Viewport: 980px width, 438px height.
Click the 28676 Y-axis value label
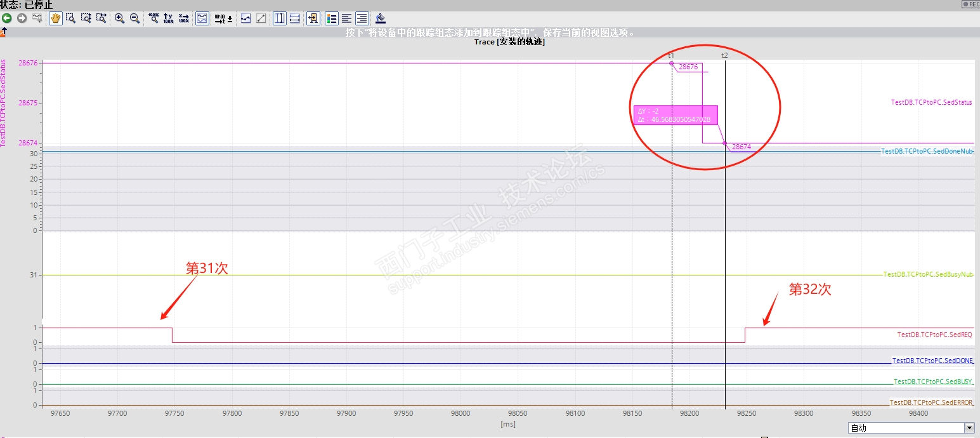coord(29,63)
